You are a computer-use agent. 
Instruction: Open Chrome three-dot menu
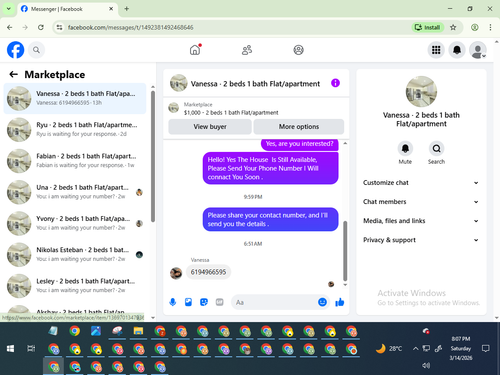(x=490, y=27)
